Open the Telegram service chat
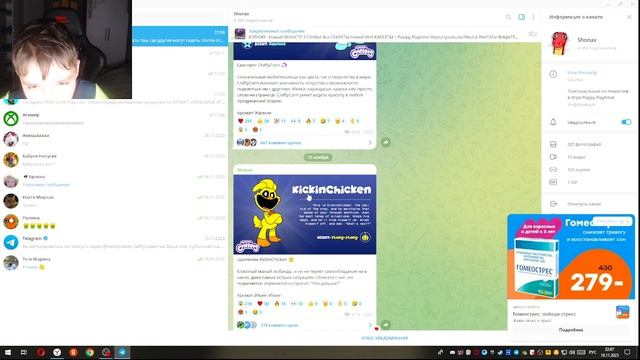Image resolution: width=640 pixels, height=360 pixels. click(114, 242)
